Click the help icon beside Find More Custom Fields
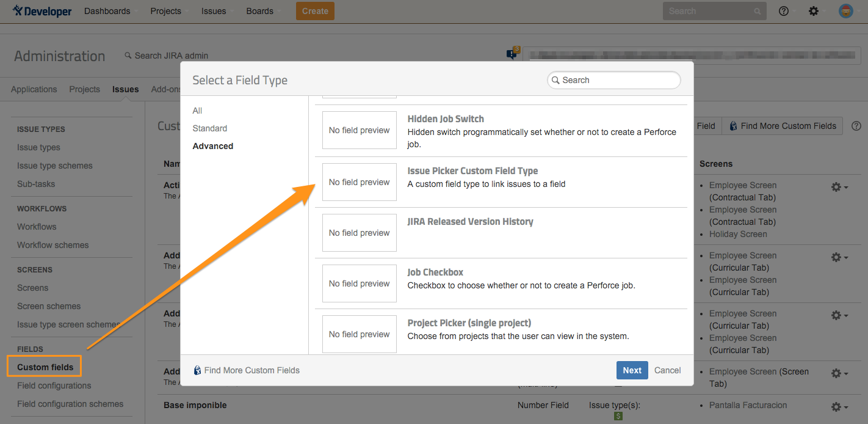The height and width of the screenshot is (424, 868). [x=856, y=126]
